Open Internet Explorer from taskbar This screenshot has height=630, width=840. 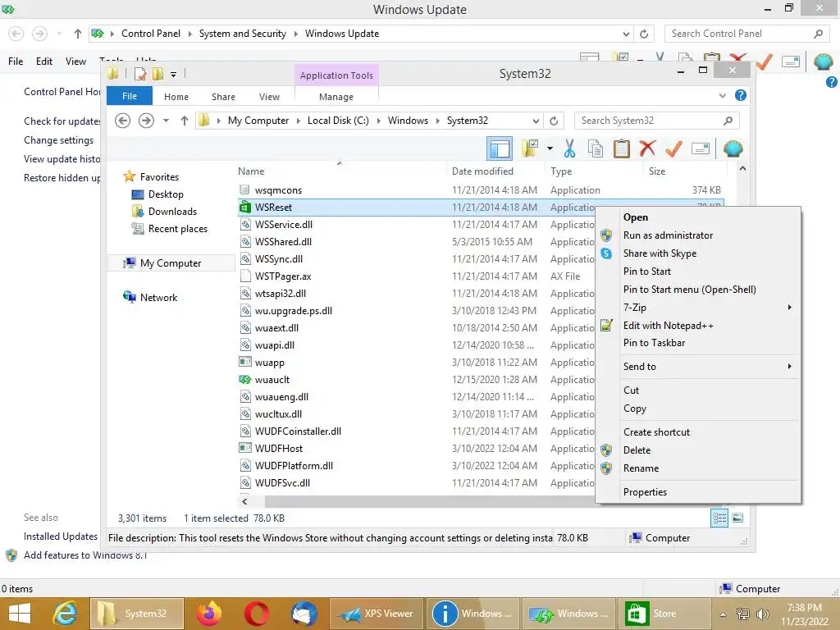click(x=64, y=614)
